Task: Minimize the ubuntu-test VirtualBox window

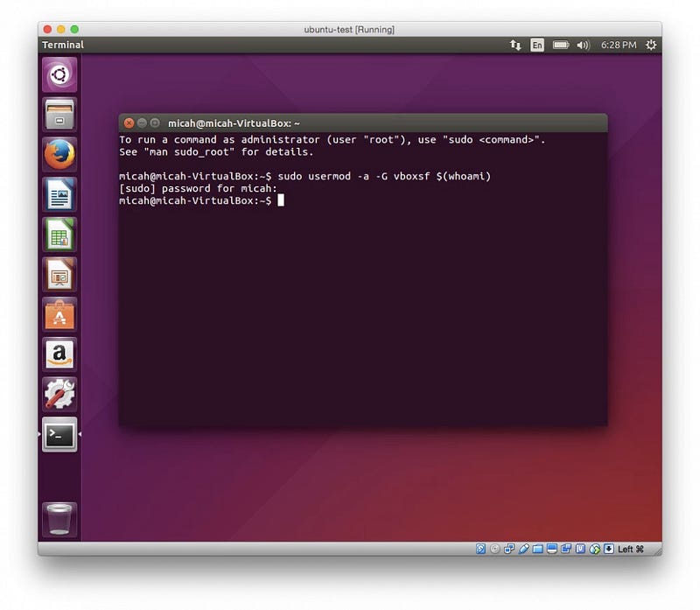Action: tap(61, 29)
